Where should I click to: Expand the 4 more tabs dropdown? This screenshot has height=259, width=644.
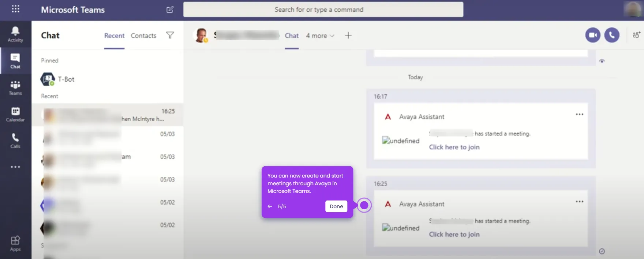pos(320,35)
